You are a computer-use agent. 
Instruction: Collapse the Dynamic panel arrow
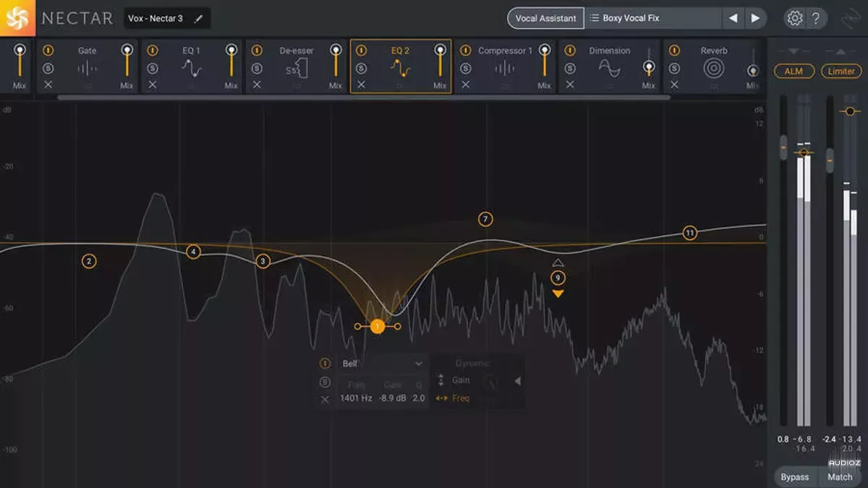518,381
